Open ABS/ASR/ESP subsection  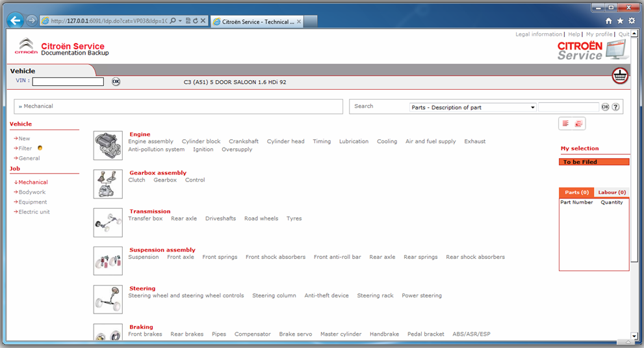pyautogui.click(x=471, y=334)
